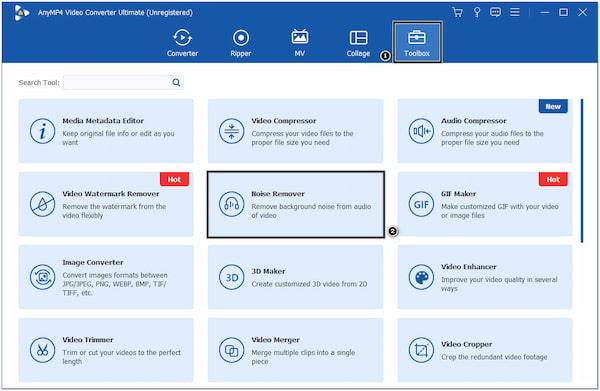Click the Video Enhancer title text
Image resolution: width=600 pixels, height=391 pixels.
pos(468,267)
